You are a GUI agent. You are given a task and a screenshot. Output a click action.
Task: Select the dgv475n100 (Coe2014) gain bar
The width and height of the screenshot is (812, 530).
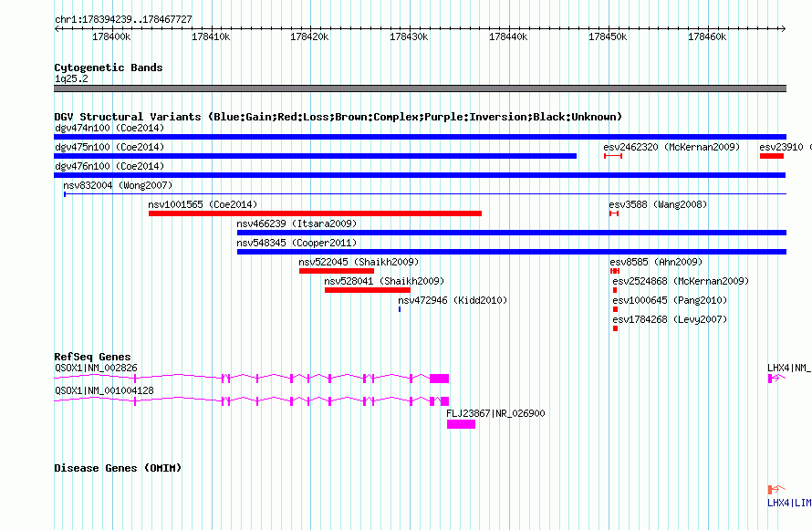pyautogui.click(x=315, y=156)
